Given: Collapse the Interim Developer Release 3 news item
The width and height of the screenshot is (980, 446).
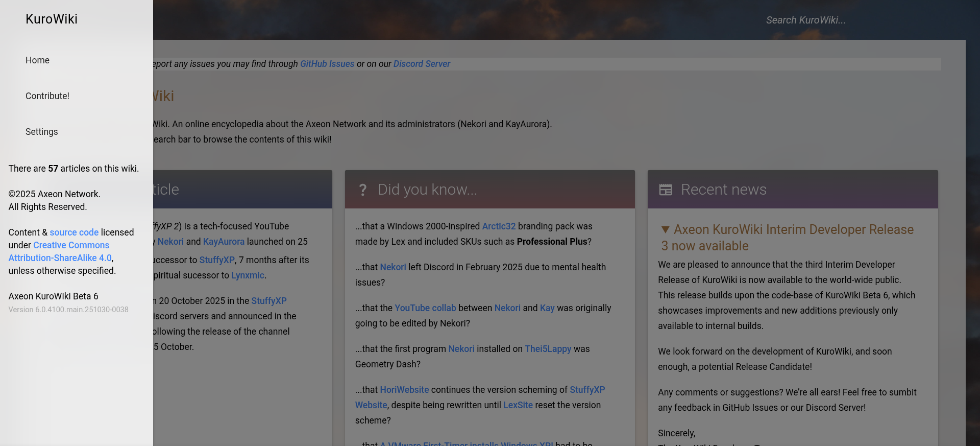Looking at the screenshot, I should pos(665,230).
